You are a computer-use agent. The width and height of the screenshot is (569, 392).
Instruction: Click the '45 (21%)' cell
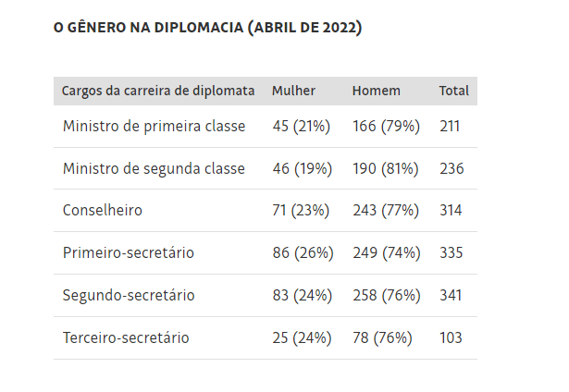(301, 126)
